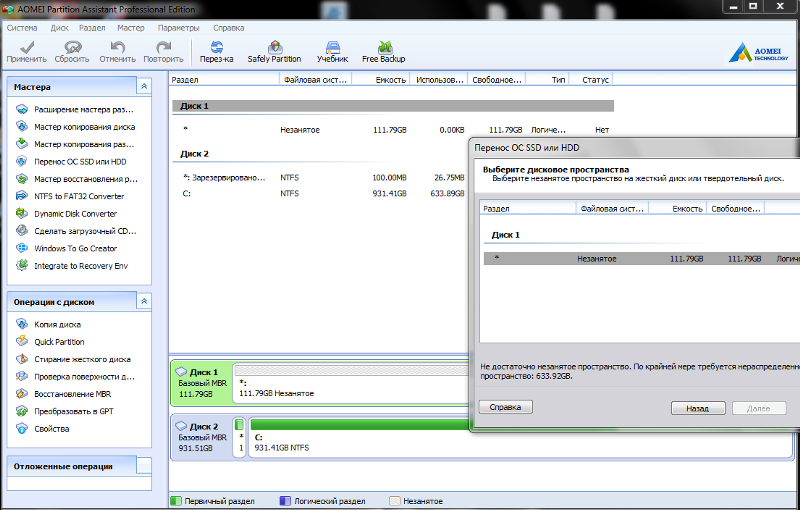The image size is (800, 510).
Task: Select Сделать загрузочный CD wizard
Action: pyautogui.click(x=77, y=231)
